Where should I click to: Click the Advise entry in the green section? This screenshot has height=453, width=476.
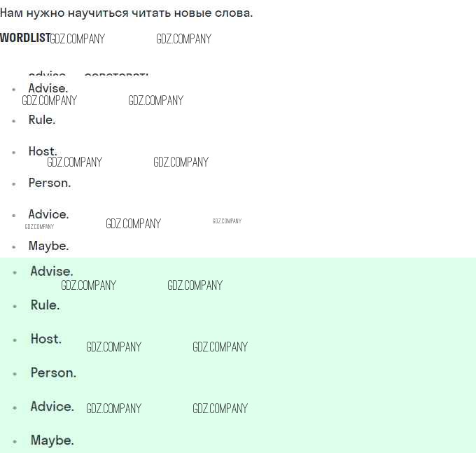pyautogui.click(x=52, y=272)
